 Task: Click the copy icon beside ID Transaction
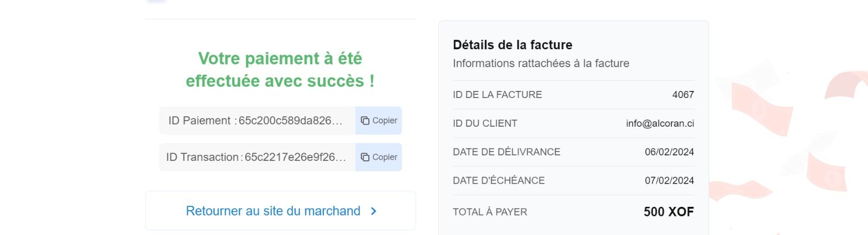[365, 157]
